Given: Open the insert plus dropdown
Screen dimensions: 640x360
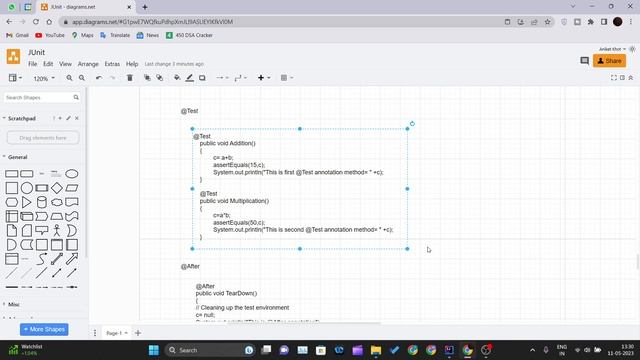Looking at the screenshot, I should coord(264,78).
